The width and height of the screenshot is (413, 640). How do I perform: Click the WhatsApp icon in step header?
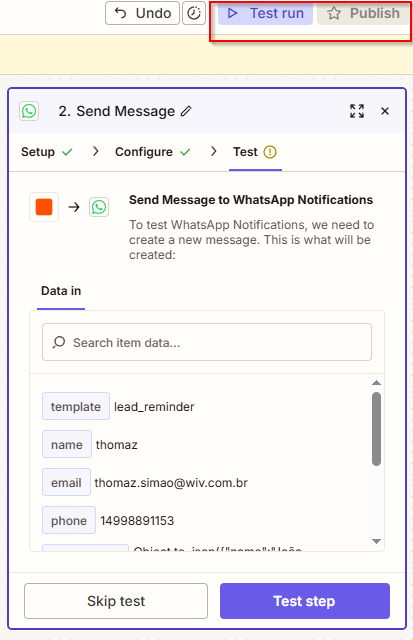29,111
